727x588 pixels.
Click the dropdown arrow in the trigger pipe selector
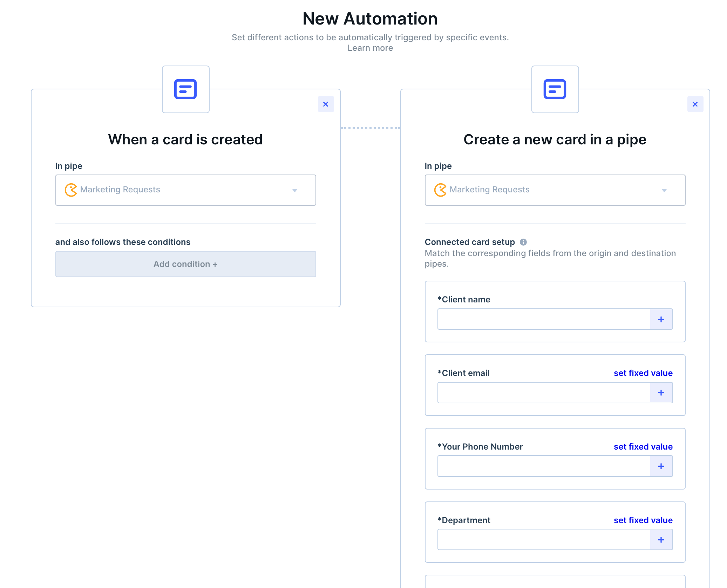(295, 190)
